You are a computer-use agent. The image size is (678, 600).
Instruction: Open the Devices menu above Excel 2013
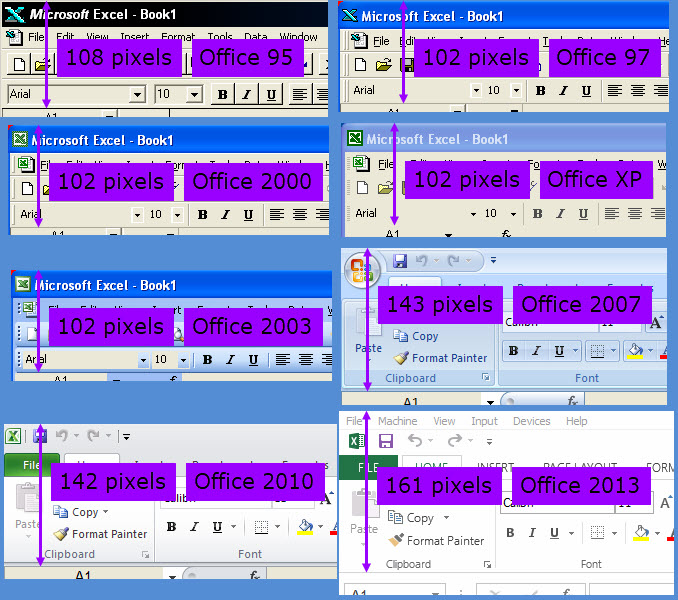point(531,421)
